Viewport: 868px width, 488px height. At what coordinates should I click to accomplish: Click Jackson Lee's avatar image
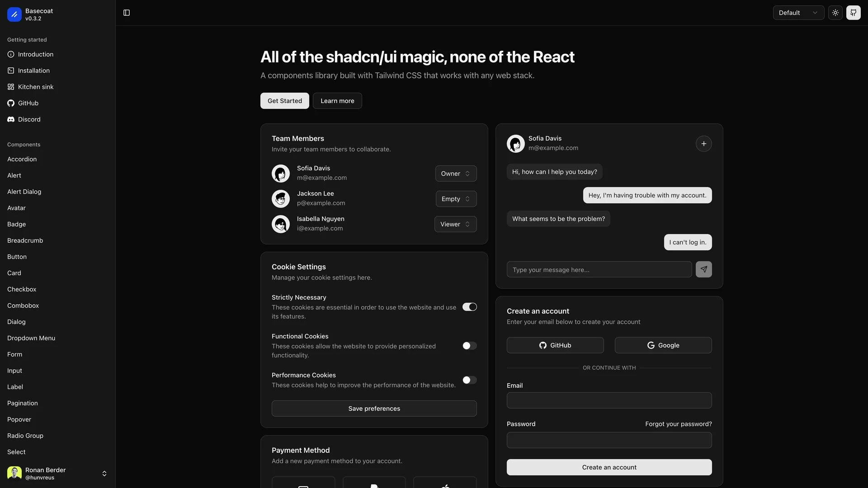click(281, 199)
